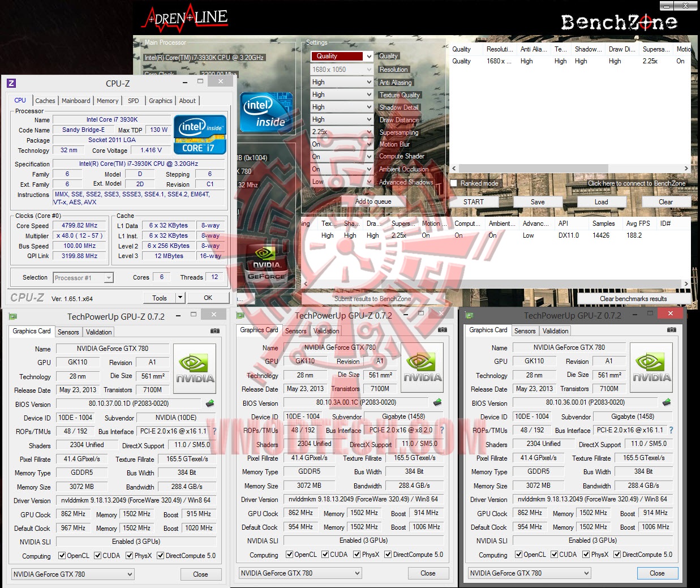Toggle PhysX checkbox in right GPU-Z
700x588 pixels.
pyautogui.click(x=586, y=555)
